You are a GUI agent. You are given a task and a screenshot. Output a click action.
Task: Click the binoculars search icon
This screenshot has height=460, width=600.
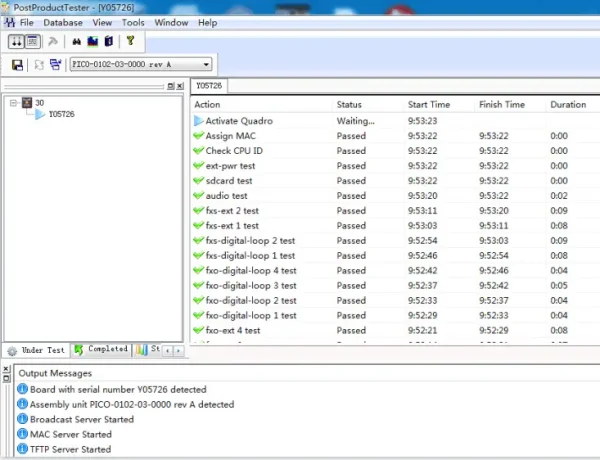pyautogui.click(x=77, y=41)
